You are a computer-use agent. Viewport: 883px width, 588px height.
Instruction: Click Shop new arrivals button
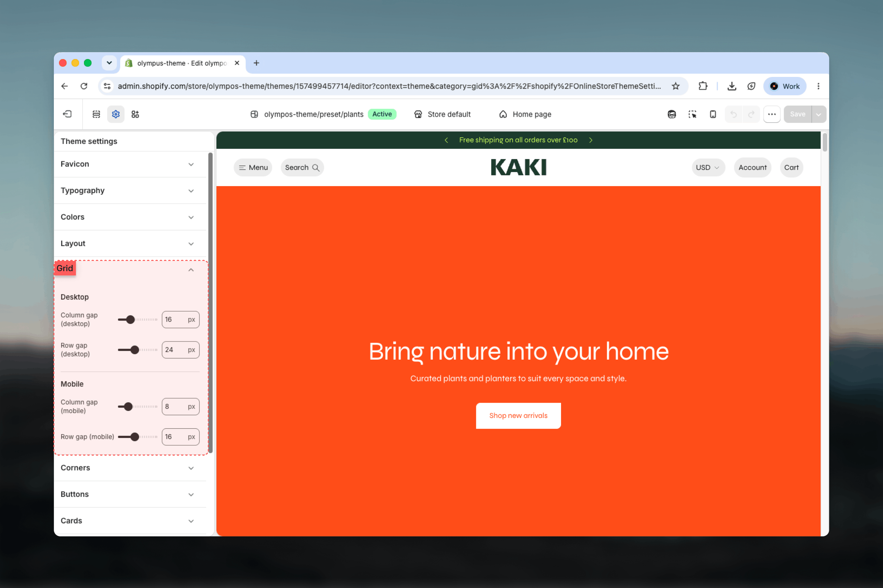pos(518,416)
